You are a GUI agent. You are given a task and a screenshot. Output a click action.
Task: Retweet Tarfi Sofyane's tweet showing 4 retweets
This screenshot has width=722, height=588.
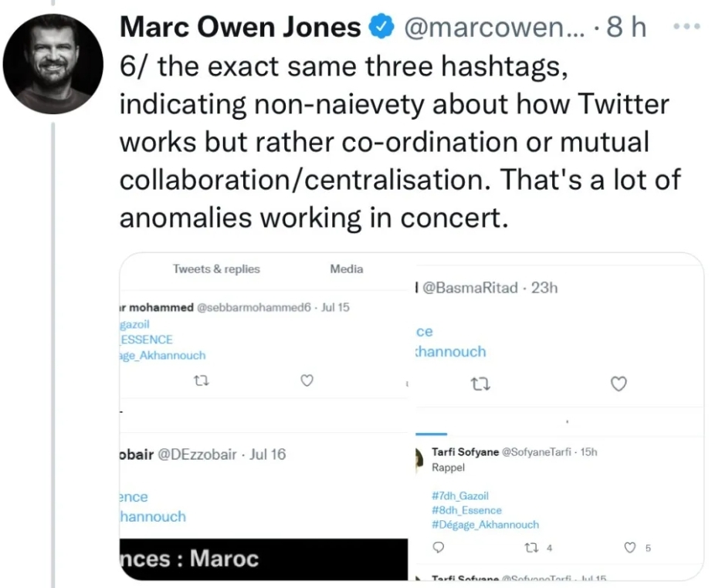pos(533,548)
